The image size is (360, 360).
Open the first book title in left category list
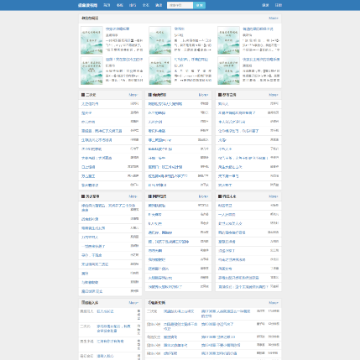tap(90, 104)
